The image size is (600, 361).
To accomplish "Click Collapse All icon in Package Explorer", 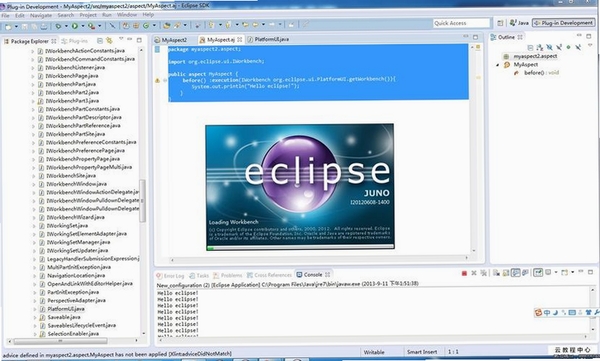I will pos(100,40).
